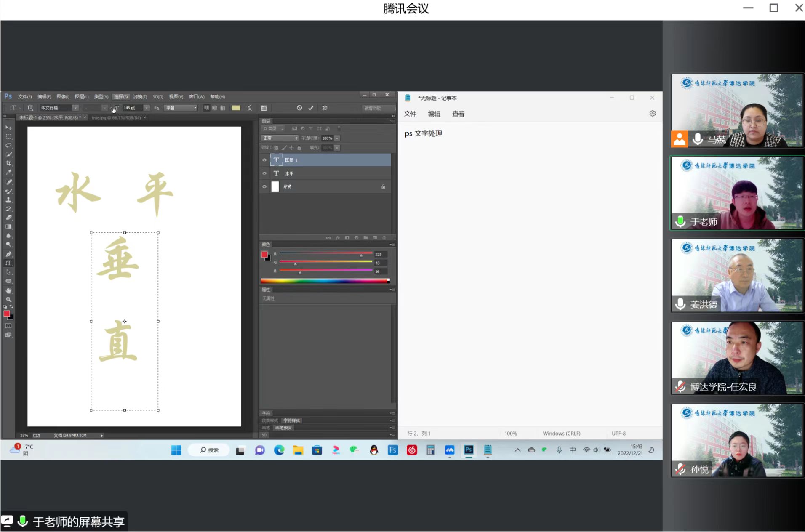Screen dimensions: 805x532
Task: Toggle visibility of the 水平 layer
Action: (x=264, y=173)
